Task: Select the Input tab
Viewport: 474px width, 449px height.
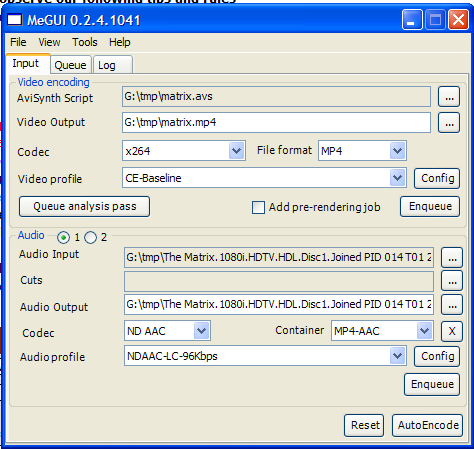Action: point(28,63)
